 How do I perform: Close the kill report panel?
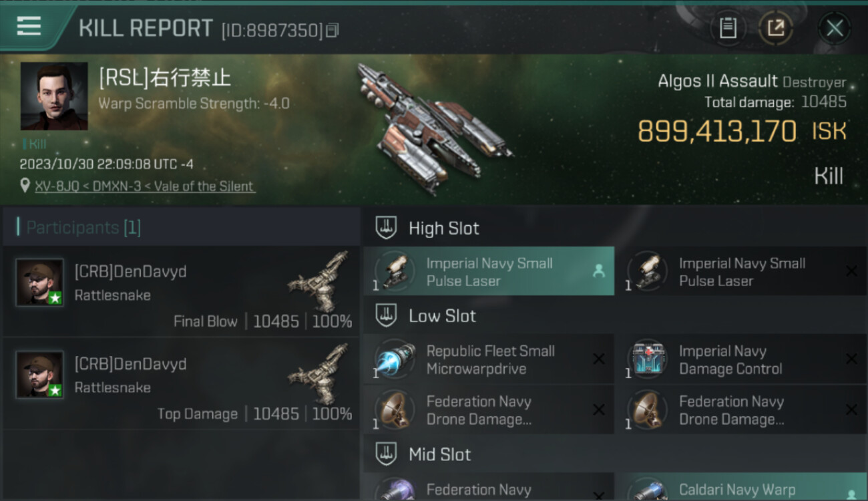point(835,28)
